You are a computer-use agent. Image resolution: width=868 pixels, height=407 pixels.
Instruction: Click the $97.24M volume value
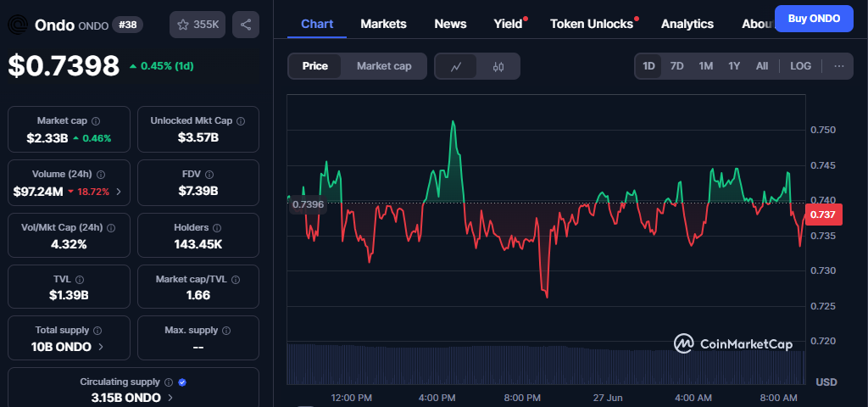(37, 192)
